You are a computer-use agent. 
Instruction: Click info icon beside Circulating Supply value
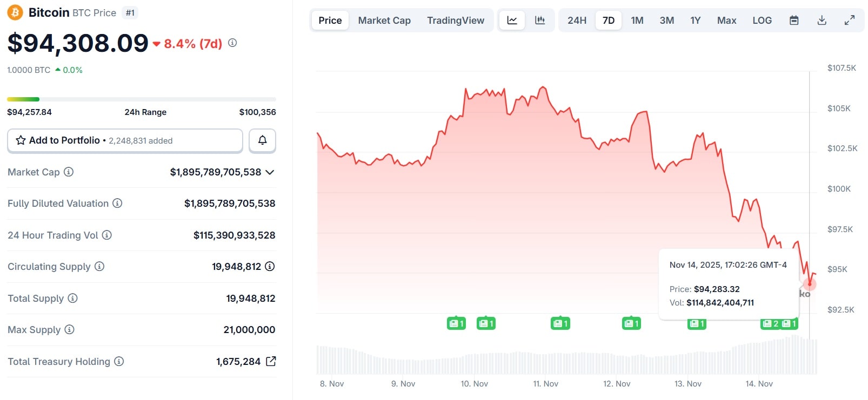(270, 266)
